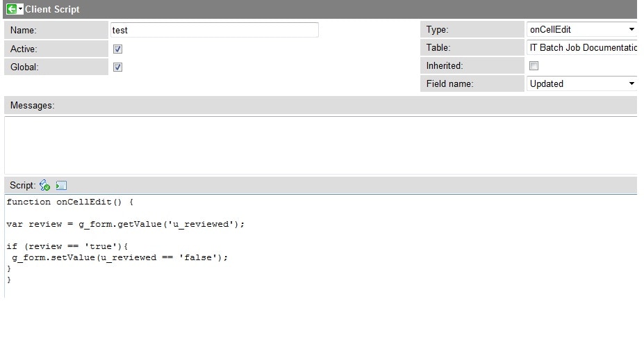Uncheck the Global checkbox
Screen dimensions: 644x361
tap(117, 67)
